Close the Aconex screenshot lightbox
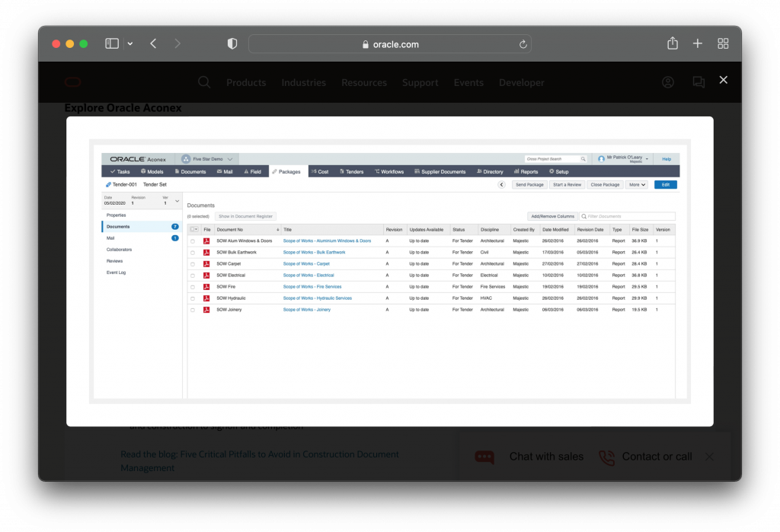Screen dimensions: 780x532 coord(724,80)
